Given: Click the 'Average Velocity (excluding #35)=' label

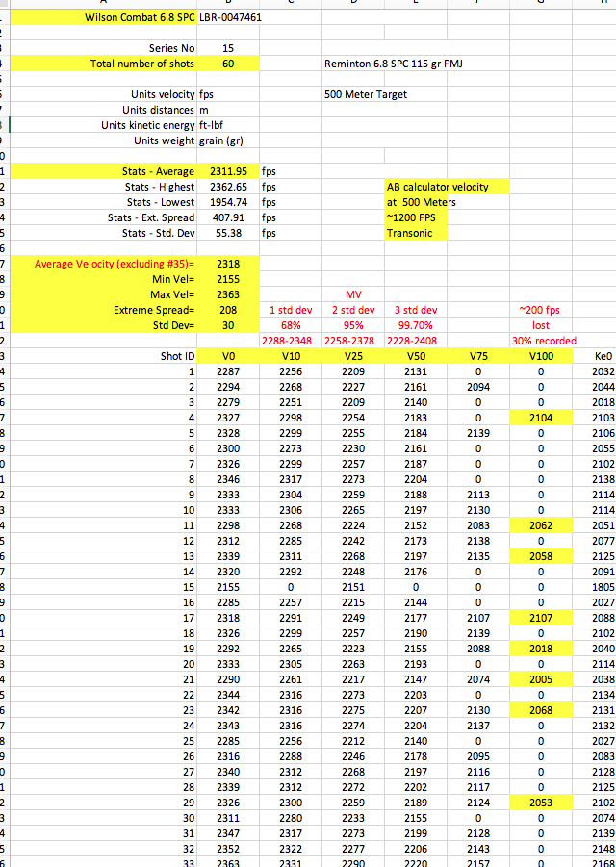Looking at the screenshot, I should [114, 264].
